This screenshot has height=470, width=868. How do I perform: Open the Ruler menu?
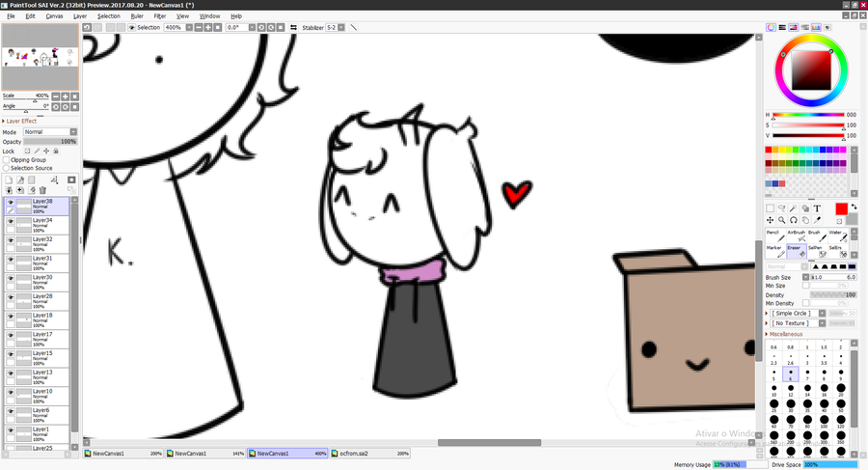tap(137, 16)
